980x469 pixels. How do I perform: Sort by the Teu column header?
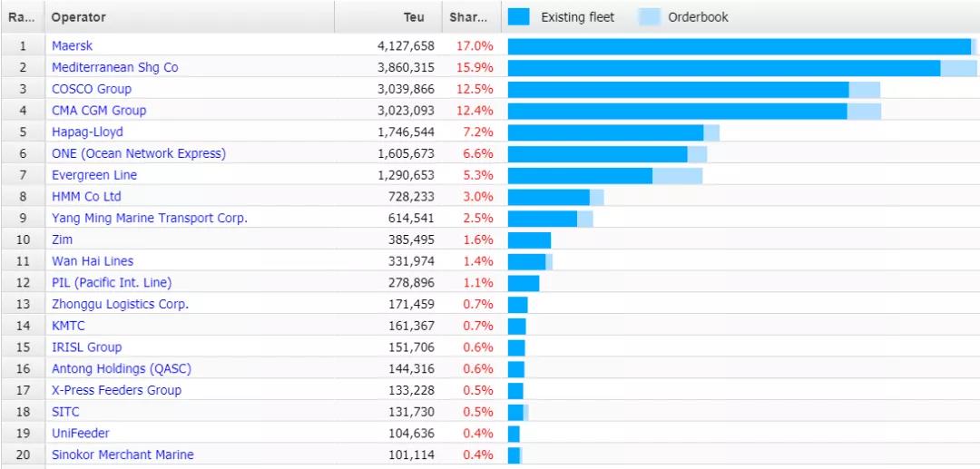pos(414,17)
